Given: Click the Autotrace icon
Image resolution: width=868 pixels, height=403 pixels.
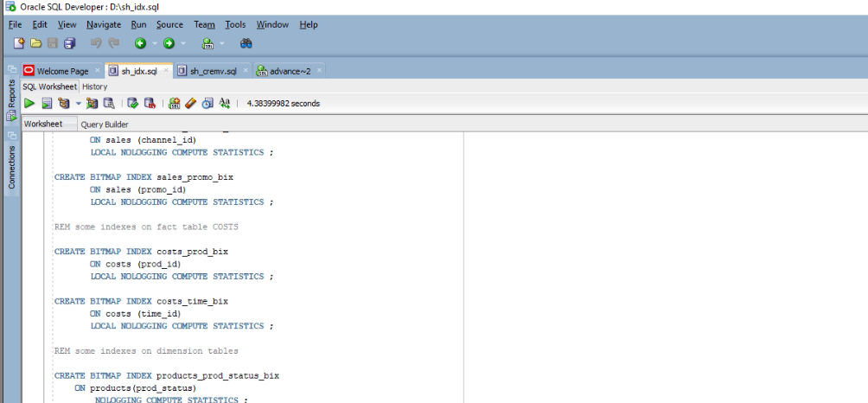Looking at the screenshot, I should (x=92, y=103).
